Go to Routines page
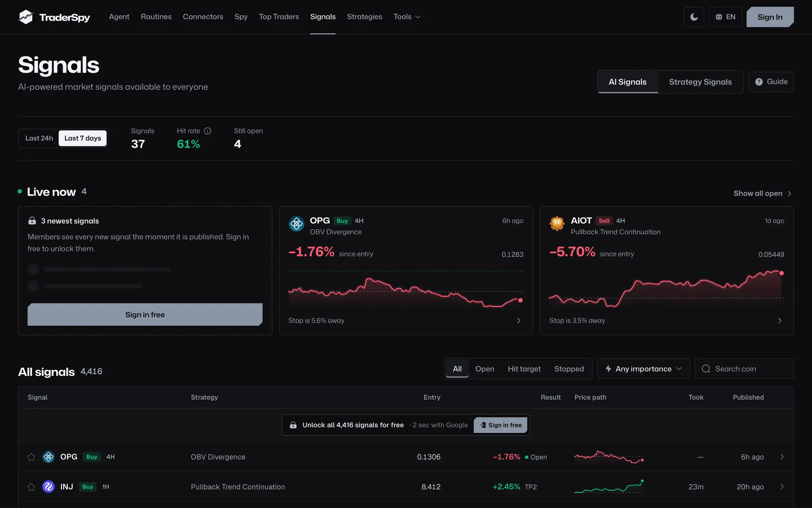The image size is (812, 508). click(156, 17)
